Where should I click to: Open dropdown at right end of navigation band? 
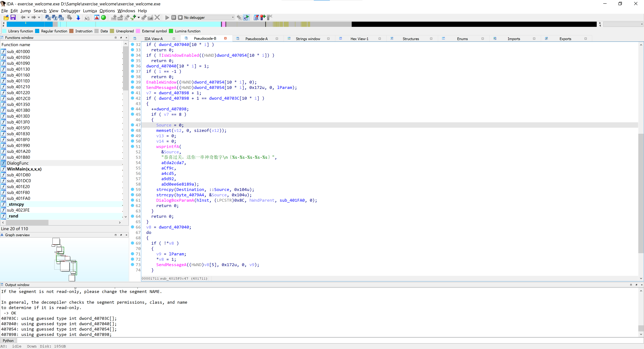[642, 24]
